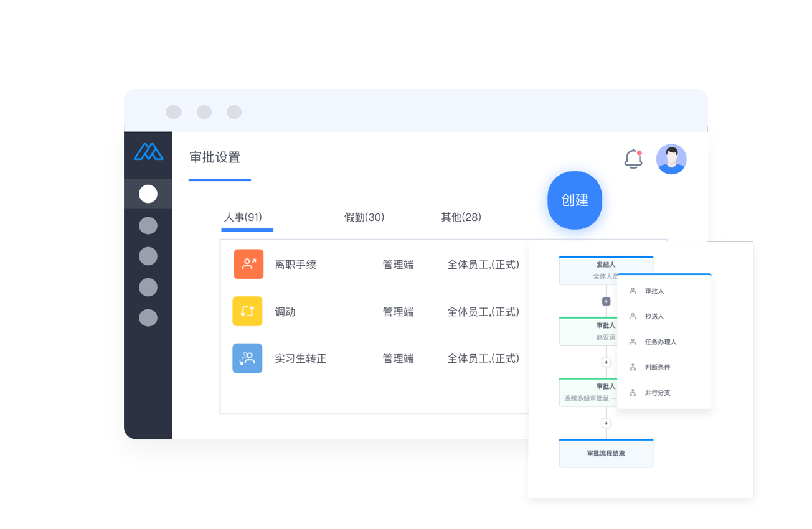Open the user avatar profile
The image size is (812, 529).
(x=671, y=159)
